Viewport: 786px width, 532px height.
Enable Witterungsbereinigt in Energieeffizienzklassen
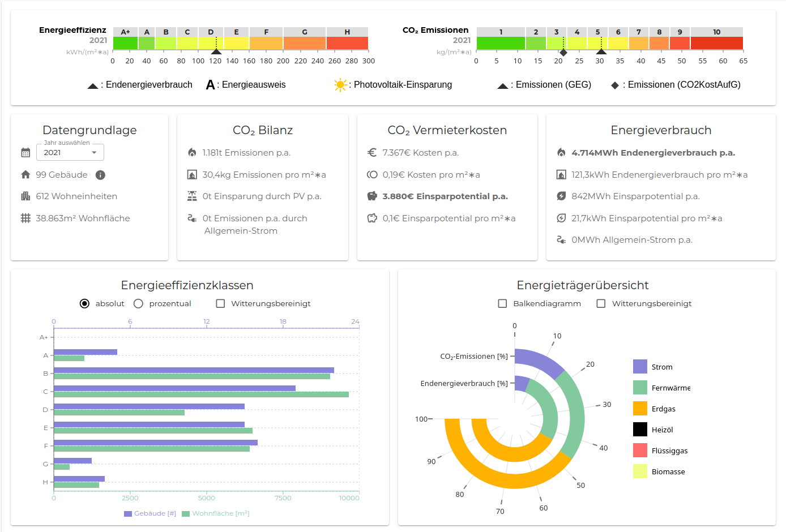click(x=220, y=304)
